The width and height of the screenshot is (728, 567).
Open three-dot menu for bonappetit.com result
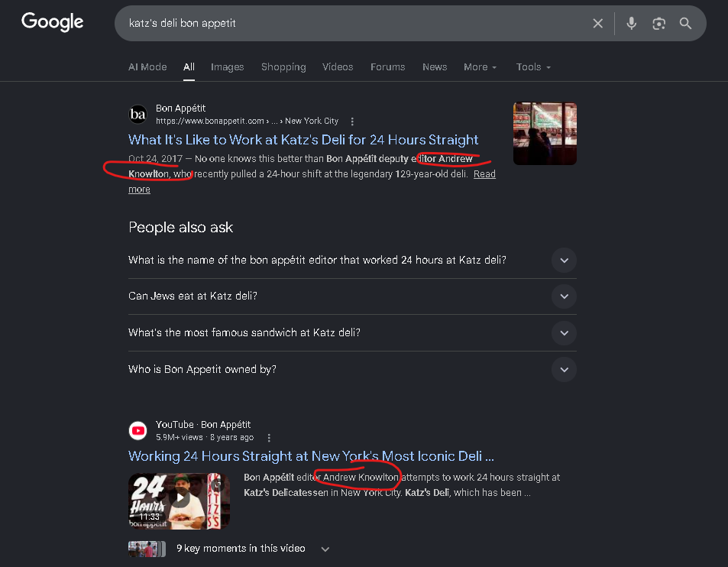(x=352, y=122)
